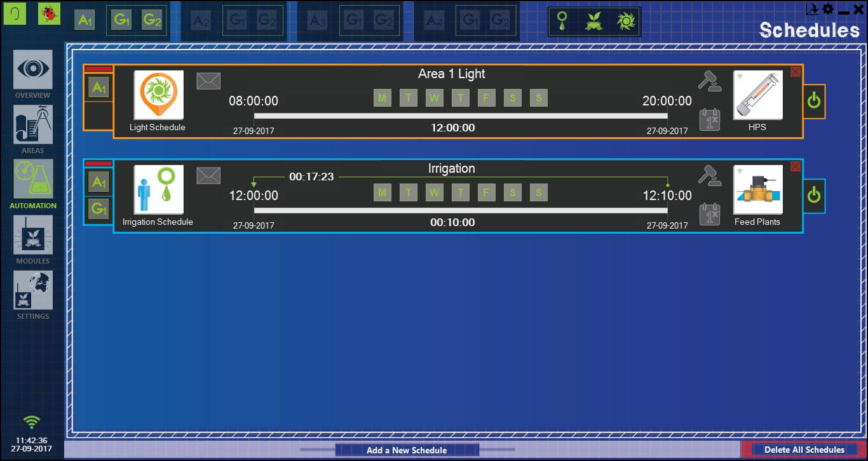The image size is (868, 461).
Task: Click the 1x calendar icon on Area 1 Light
Action: (x=710, y=119)
